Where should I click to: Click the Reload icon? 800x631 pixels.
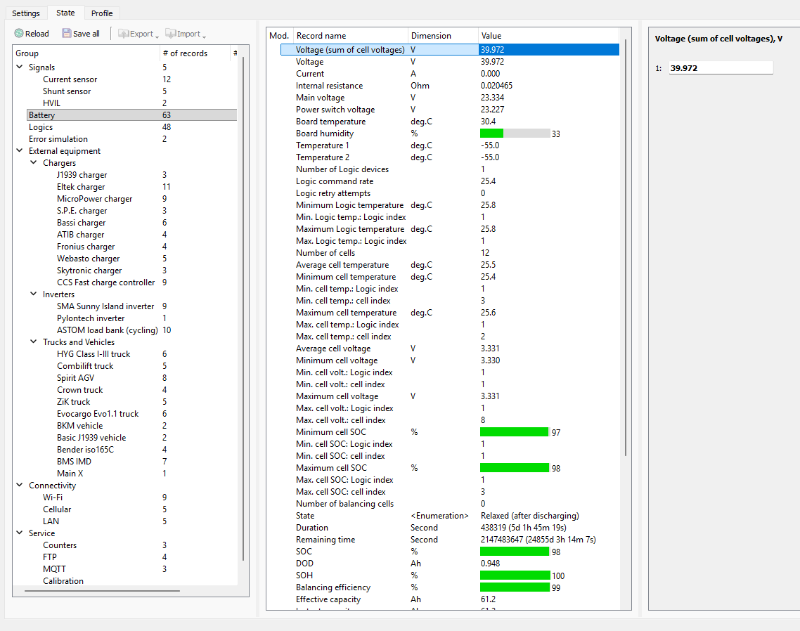tap(19, 34)
